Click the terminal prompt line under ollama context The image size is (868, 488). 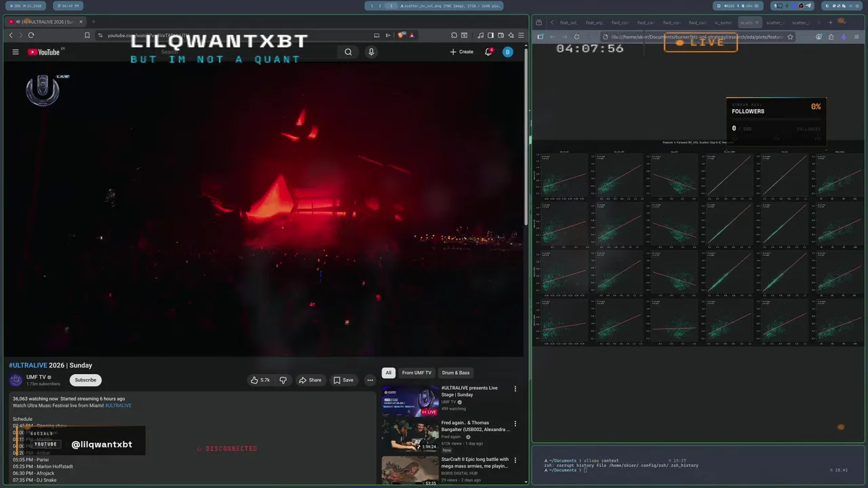tap(564, 470)
